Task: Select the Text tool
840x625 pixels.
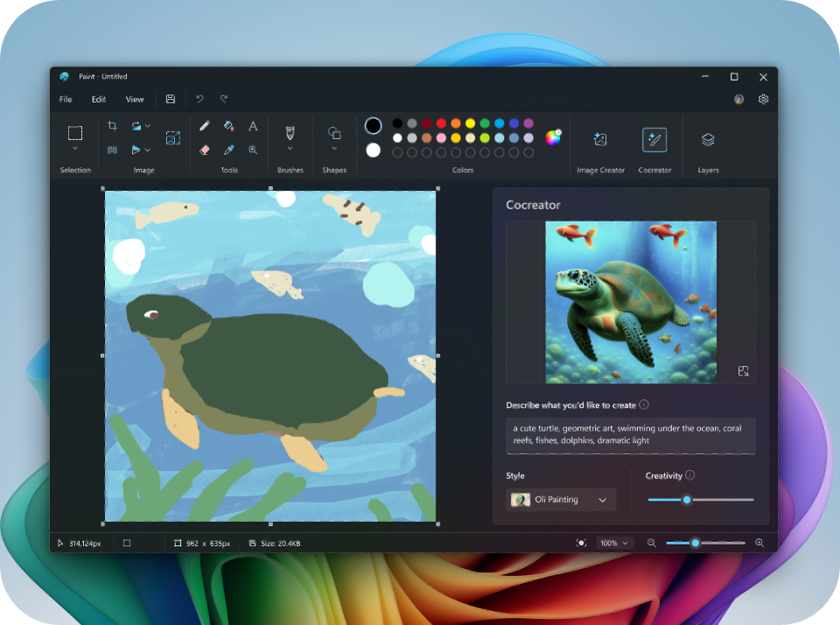Action: 253,126
